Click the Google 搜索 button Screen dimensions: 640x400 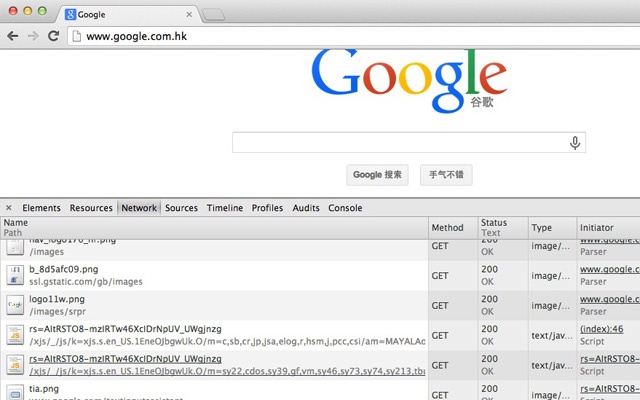(377, 175)
